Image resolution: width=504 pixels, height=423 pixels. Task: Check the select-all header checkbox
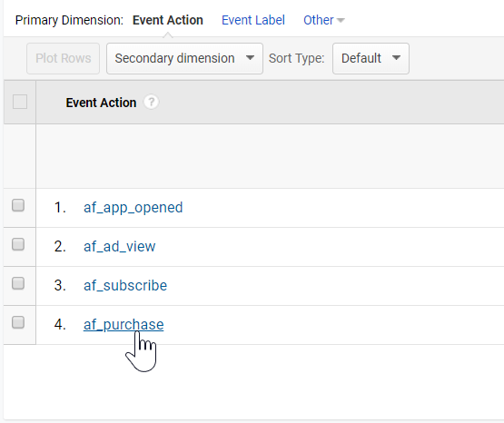20,102
